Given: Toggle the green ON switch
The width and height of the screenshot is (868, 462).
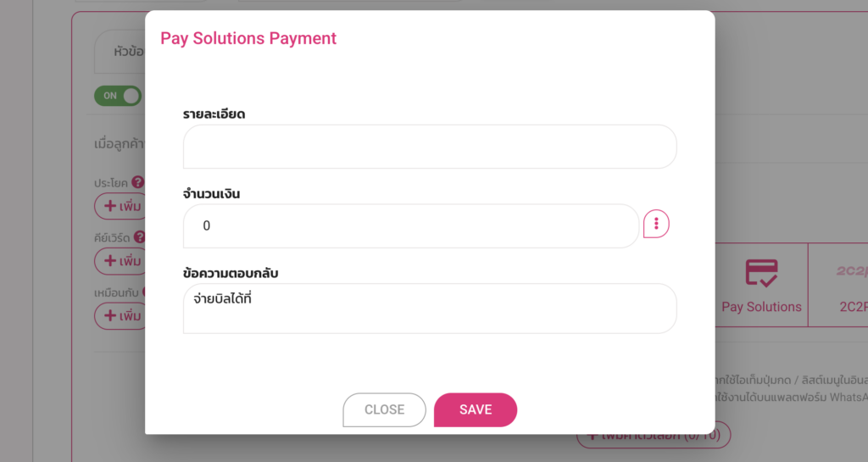Looking at the screenshot, I should click(118, 96).
